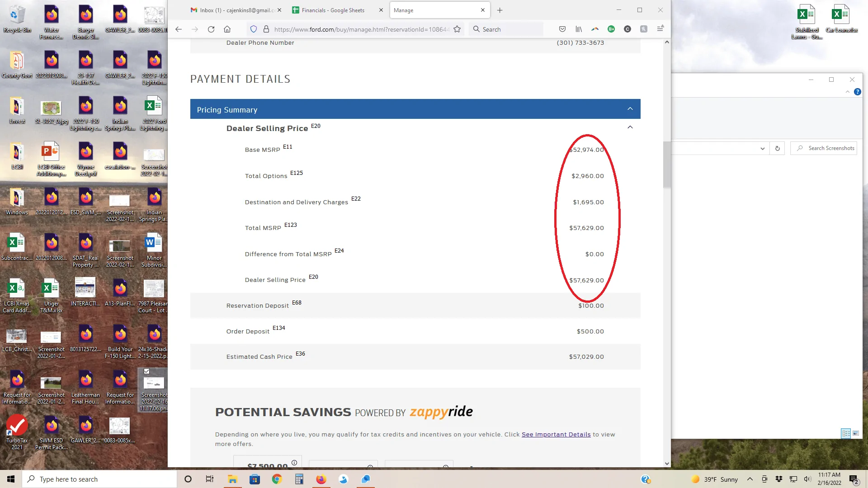Viewport: 868px width, 488px height.
Task: Click the refresh icon beside Search Screenshots
Action: point(777,148)
